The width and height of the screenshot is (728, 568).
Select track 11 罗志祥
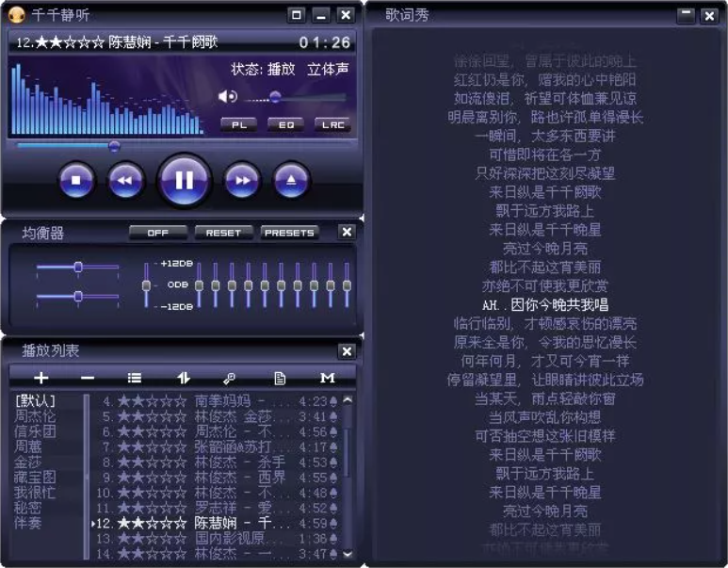click(x=217, y=508)
